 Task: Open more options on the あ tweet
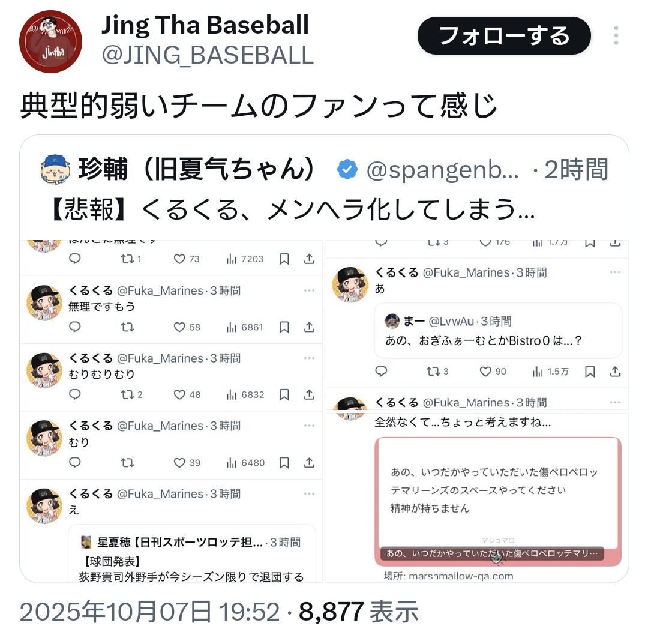[x=615, y=272]
